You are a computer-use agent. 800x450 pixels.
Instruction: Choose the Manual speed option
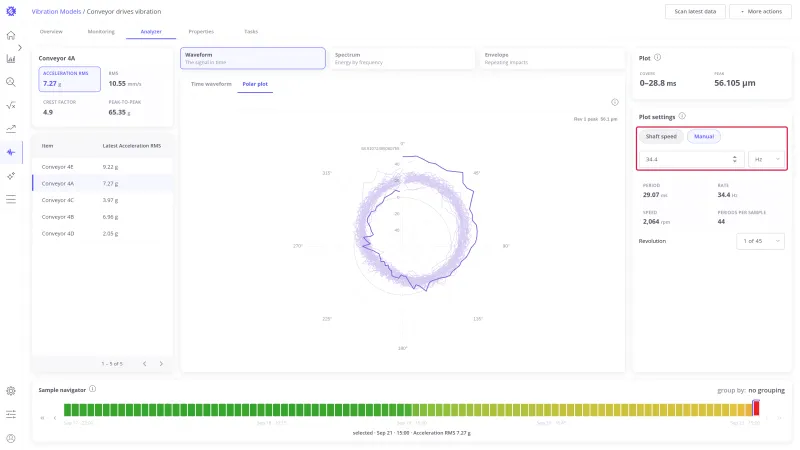point(704,136)
